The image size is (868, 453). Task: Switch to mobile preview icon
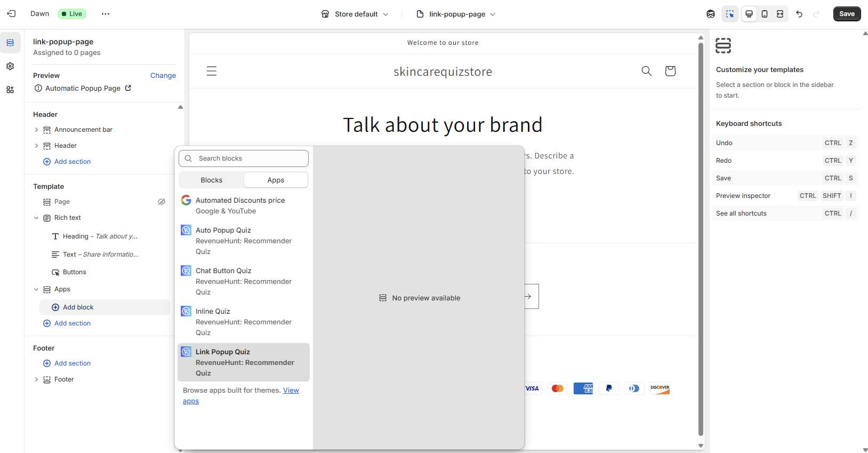click(765, 14)
